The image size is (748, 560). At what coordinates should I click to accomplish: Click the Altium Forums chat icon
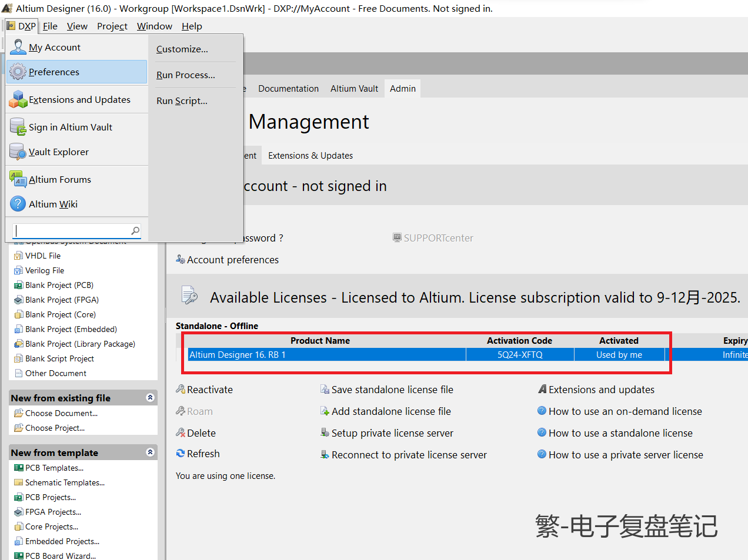(x=18, y=179)
